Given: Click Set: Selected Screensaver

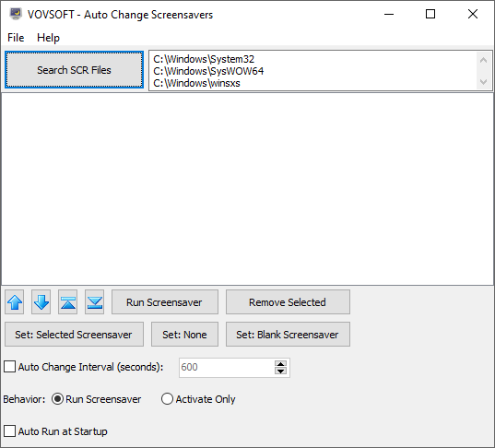Looking at the screenshot, I should click(x=74, y=335).
